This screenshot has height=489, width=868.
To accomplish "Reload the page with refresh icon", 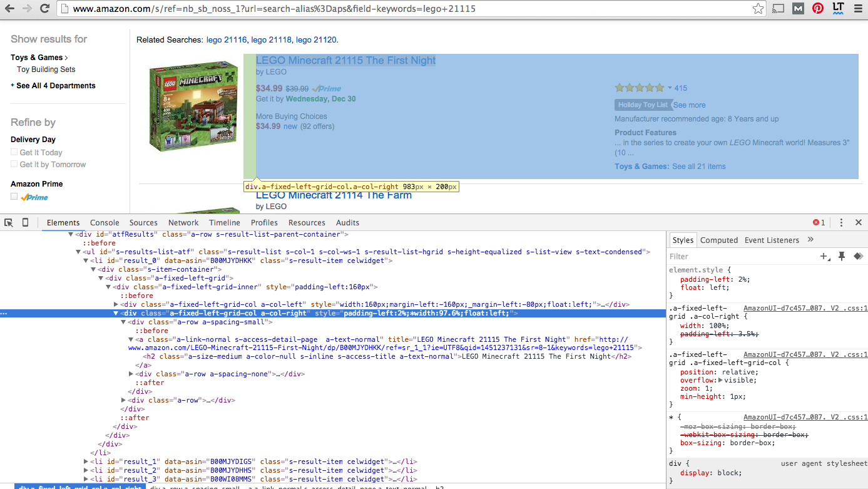I will coord(45,9).
